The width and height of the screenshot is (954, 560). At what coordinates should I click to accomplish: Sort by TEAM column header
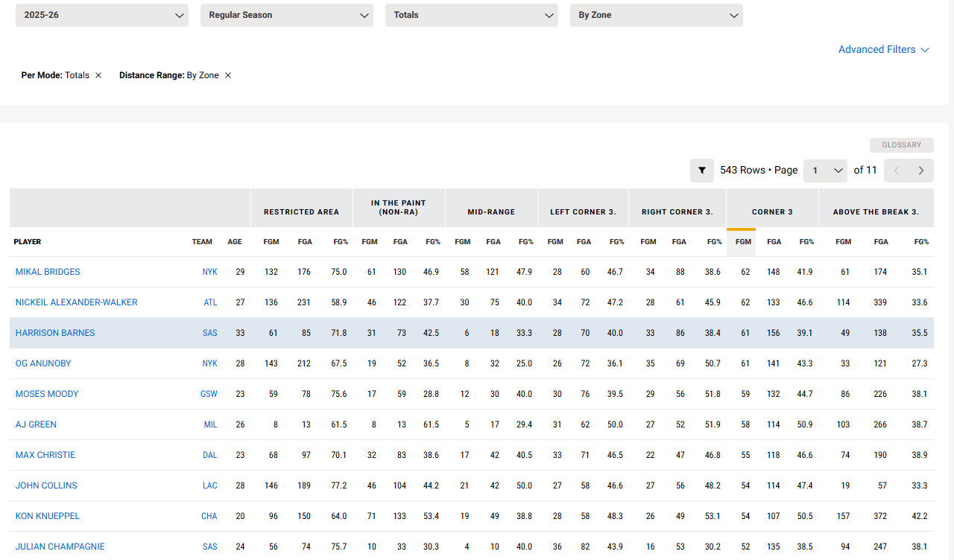202,242
